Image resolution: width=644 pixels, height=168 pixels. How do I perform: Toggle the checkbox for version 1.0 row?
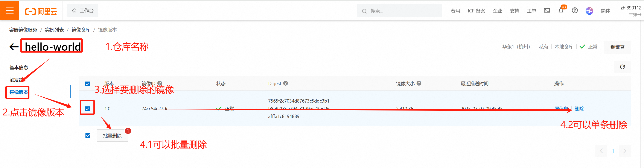coord(87,109)
